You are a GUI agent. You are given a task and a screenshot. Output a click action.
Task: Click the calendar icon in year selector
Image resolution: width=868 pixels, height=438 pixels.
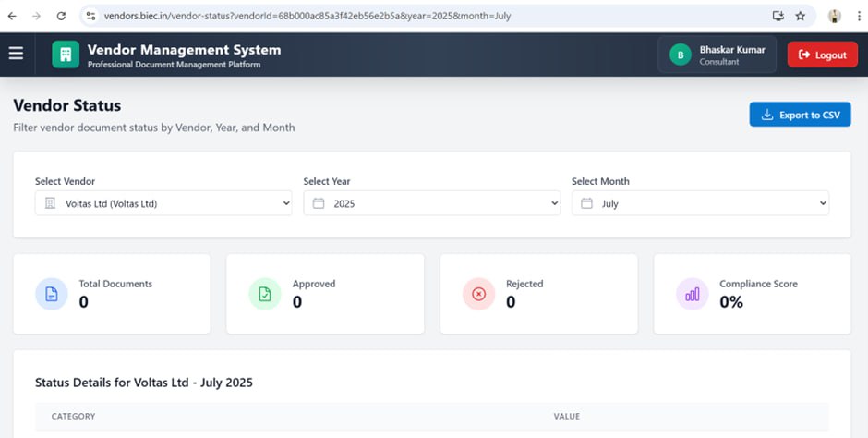click(319, 203)
